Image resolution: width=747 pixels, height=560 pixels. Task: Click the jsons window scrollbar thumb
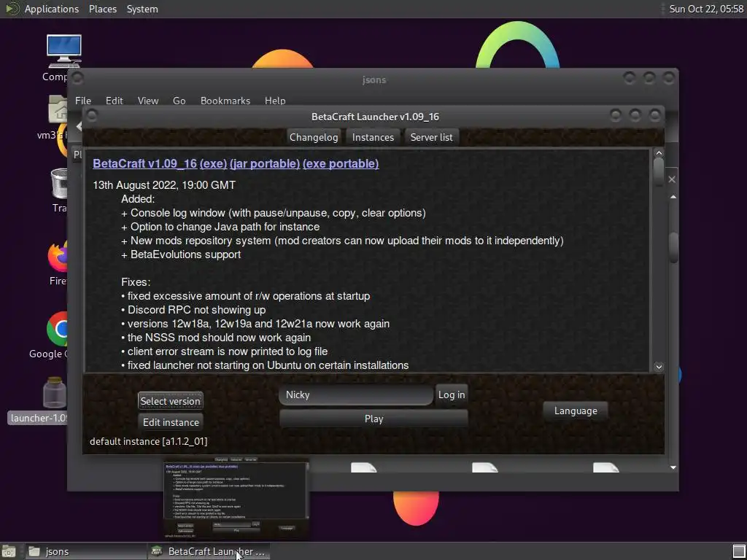(673, 247)
